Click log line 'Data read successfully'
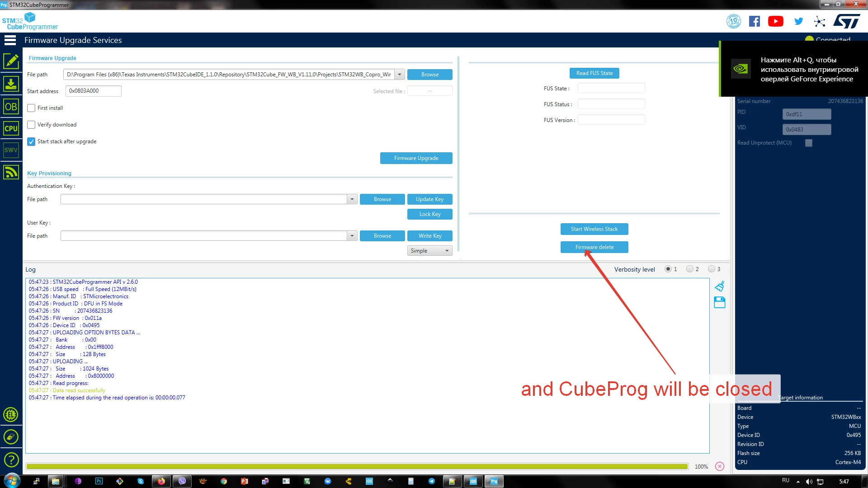This screenshot has width=868, height=488. (x=79, y=390)
